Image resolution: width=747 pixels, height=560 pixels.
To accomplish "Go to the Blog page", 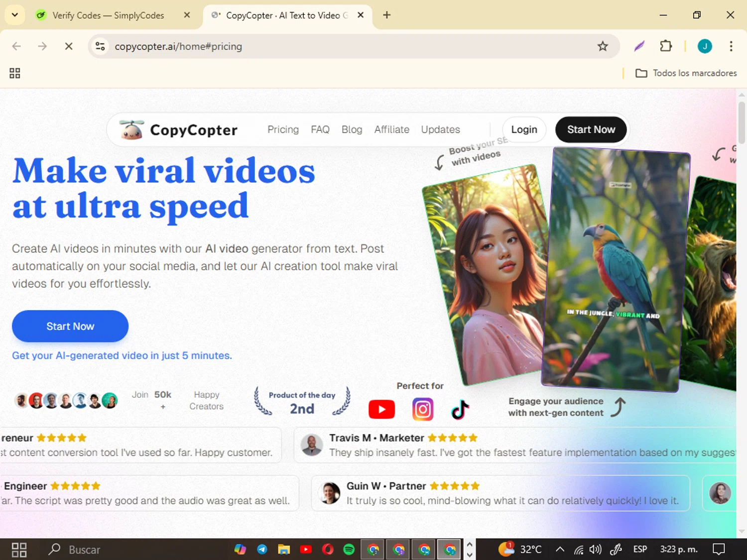I will click(352, 129).
